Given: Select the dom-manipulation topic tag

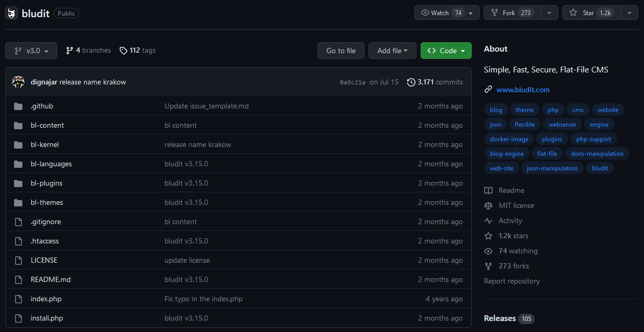Looking at the screenshot, I should (x=597, y=154).
